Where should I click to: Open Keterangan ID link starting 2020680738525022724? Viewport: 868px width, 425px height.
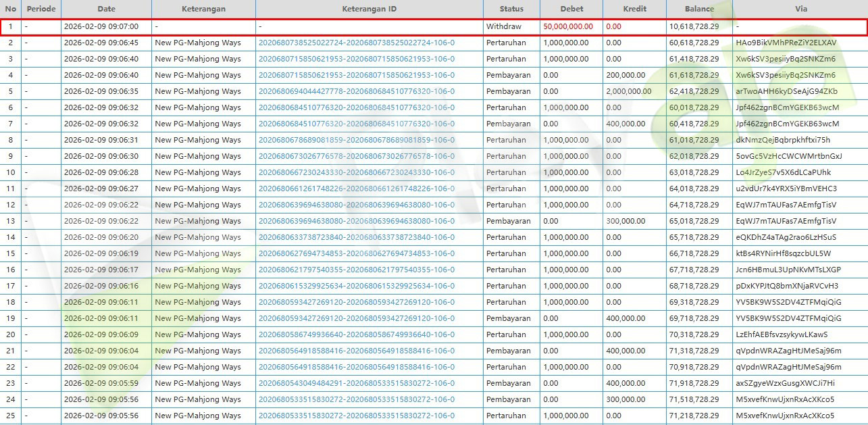357,43
